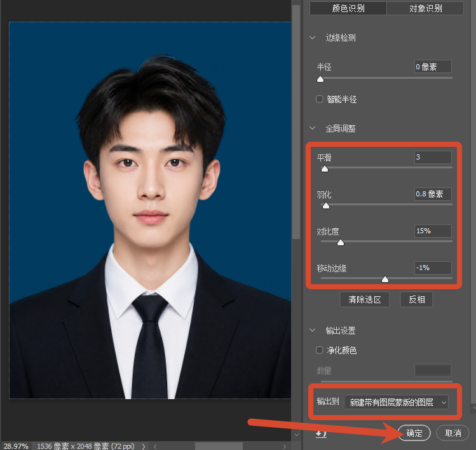Click the horizontal scrollbar right arrow
476x450 pixels.
[285, 446]
